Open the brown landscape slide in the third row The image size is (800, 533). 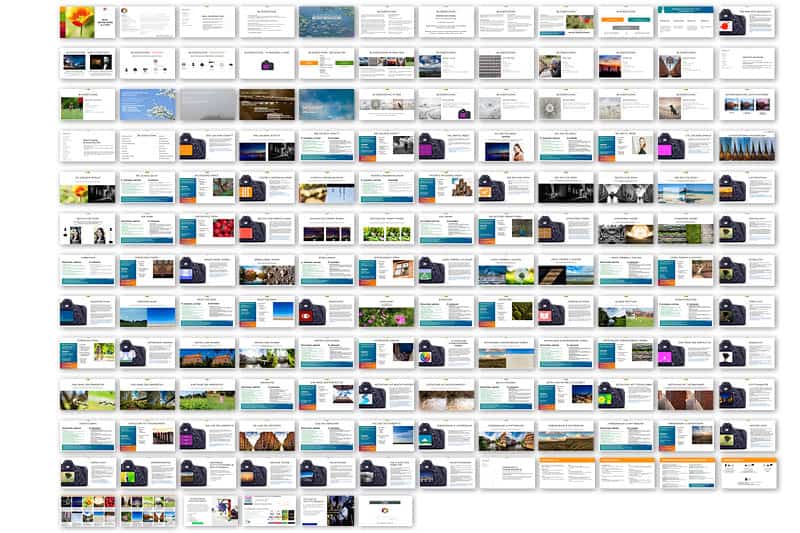267,105
